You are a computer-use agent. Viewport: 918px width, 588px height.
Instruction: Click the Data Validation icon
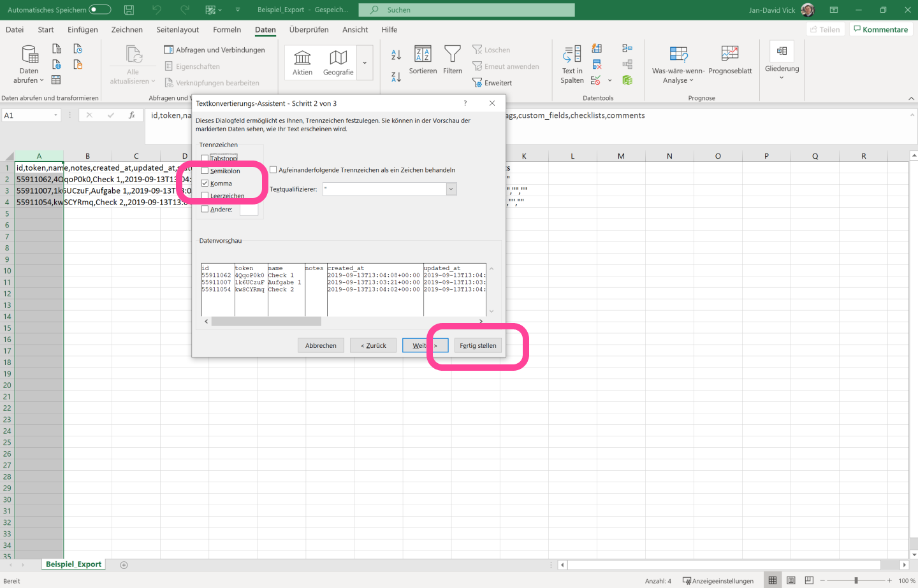point(595,80)
